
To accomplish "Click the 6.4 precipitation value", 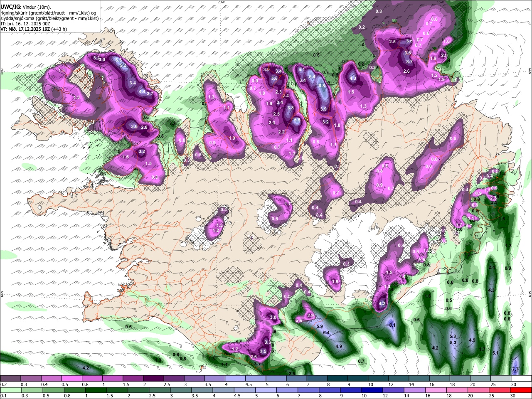I will [326, 332].
